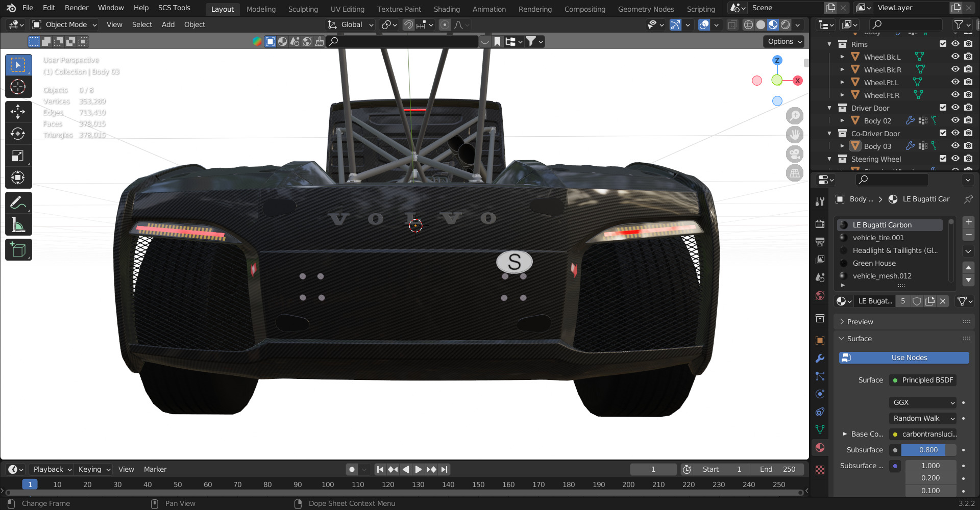The image size is (980, 510).
Task: Open the Keying popover
Action: click(94, 469)
